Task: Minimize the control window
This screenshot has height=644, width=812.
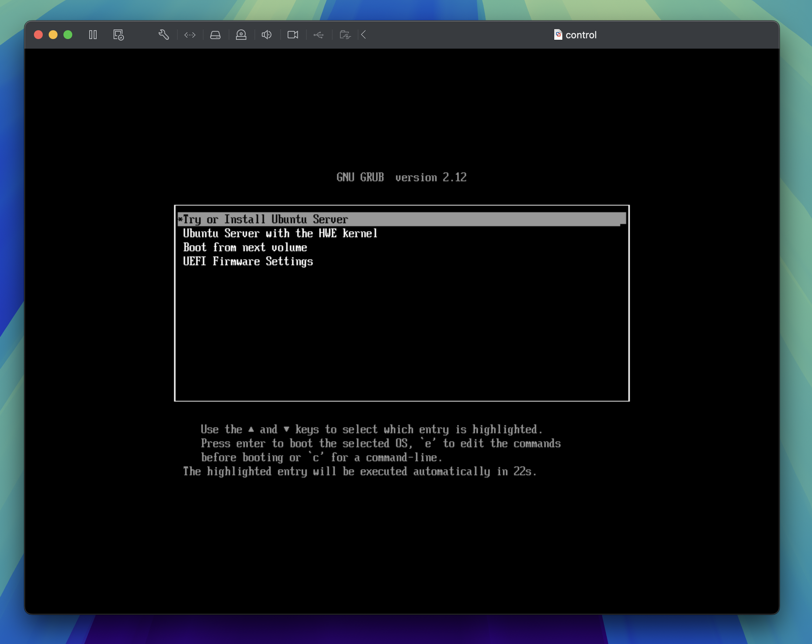Action: coord(53,35)
